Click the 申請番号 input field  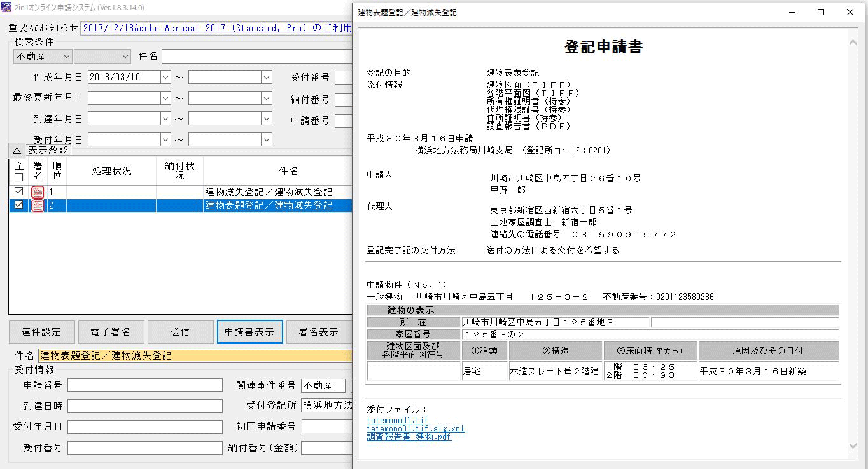click(145, 385)
